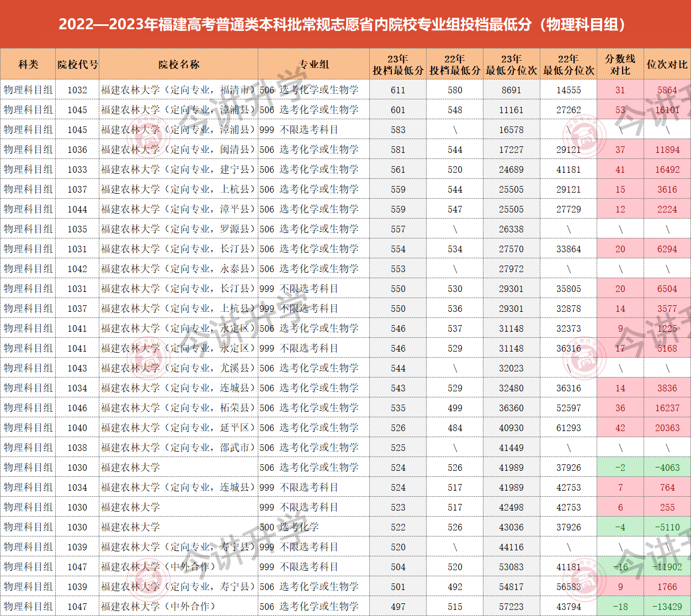Click the 福清市 directed-major school name cell

coord(179,90)
